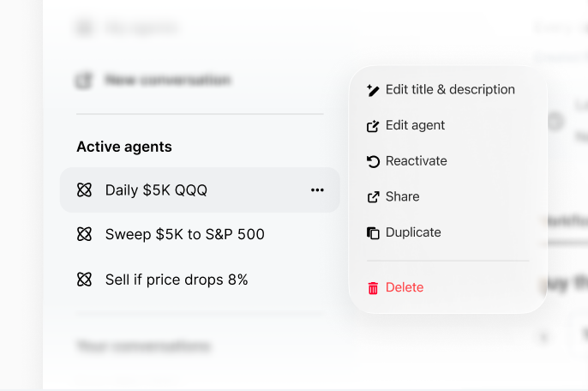Screen dimensions: 588x391
Task: Click the Duplicate copy icon
Action: coord(373,233)
